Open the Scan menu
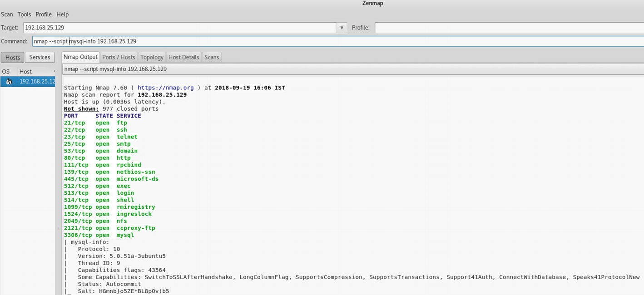Viewport: 644px width, 295px height. 7,14
